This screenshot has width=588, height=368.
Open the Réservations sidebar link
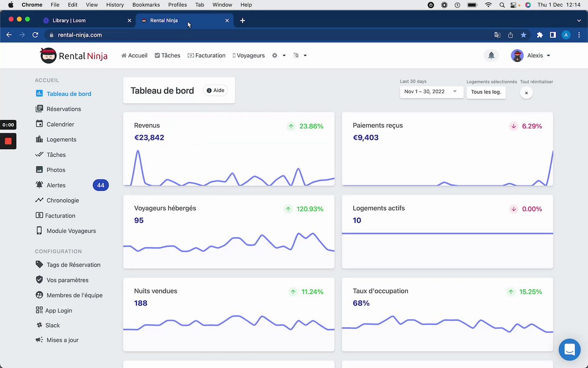coord(63,109)
